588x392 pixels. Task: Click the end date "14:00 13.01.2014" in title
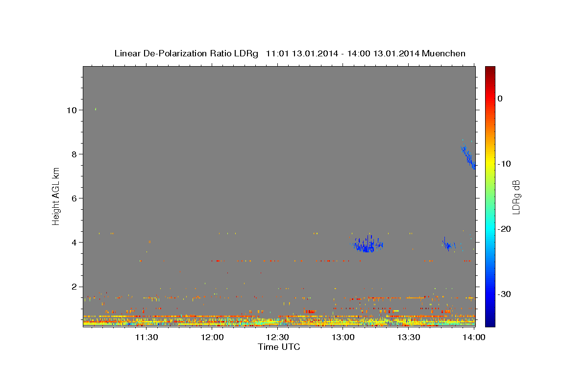pos(383,53)
